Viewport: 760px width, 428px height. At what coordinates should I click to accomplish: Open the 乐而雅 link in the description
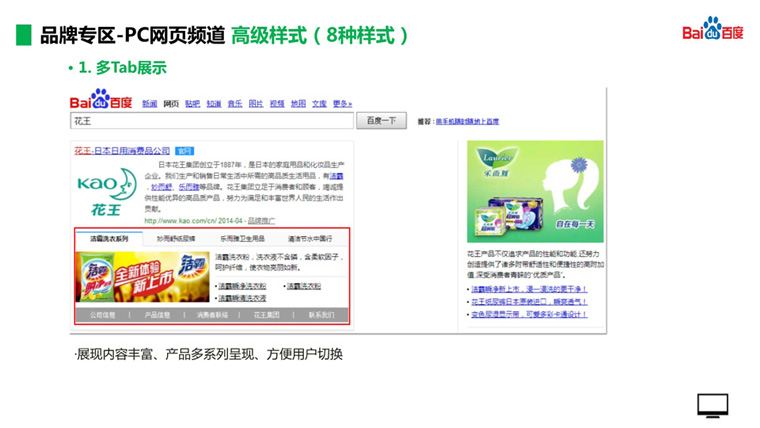coord(189,187)
